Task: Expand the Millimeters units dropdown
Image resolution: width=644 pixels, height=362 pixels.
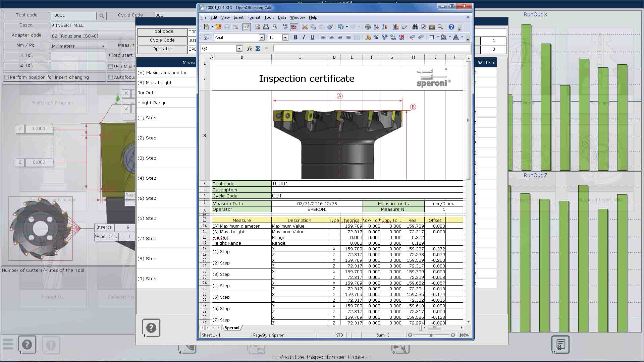Action: coord(103,46)
